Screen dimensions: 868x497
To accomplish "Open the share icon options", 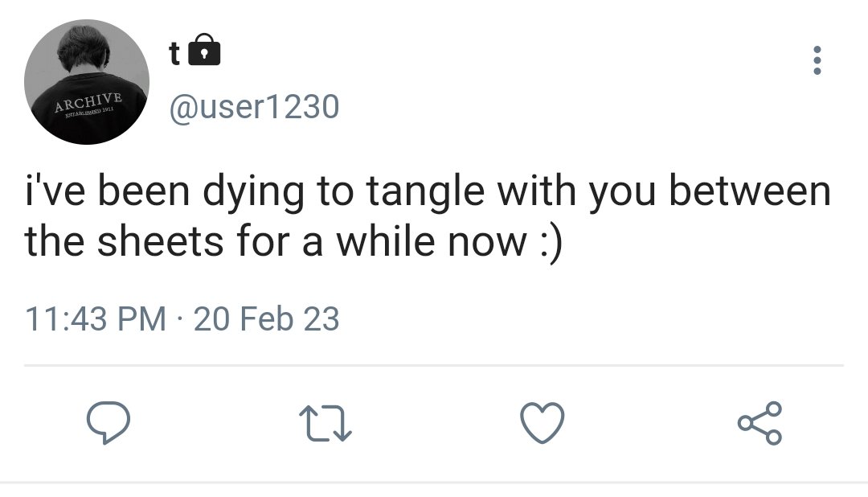I will pos(760,423).
